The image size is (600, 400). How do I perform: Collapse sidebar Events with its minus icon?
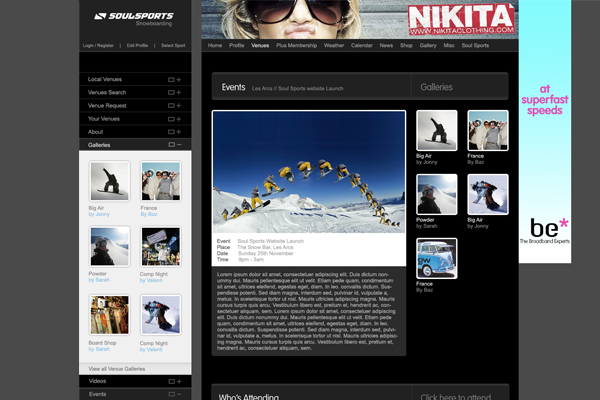179,394
